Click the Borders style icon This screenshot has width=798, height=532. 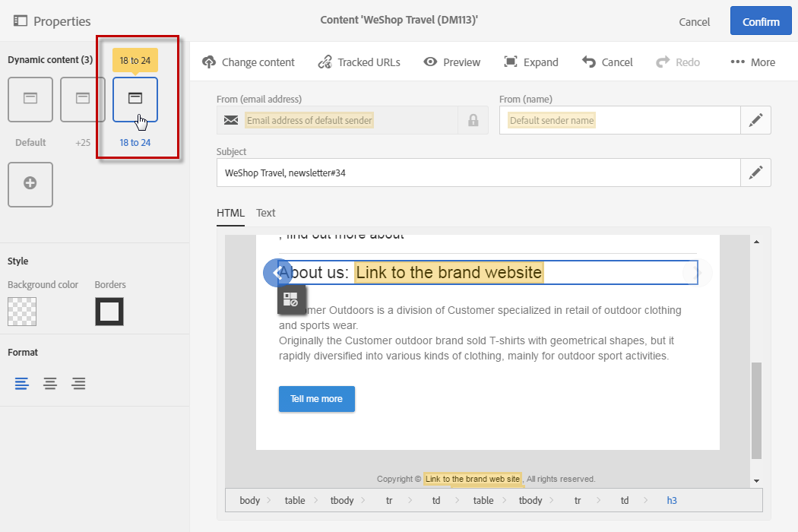click(x=109, y=312)
